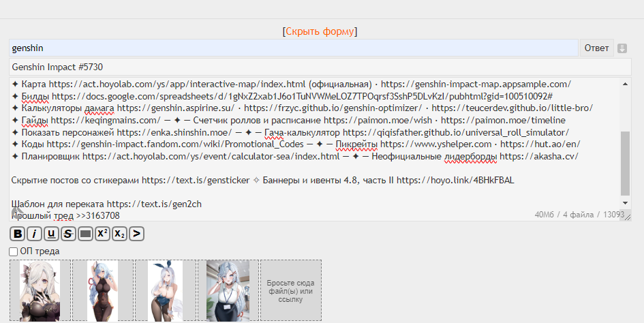This screenshot has height=323, width=644.
Task: Apply italic formatting with the i button
Action: point(34,234)
